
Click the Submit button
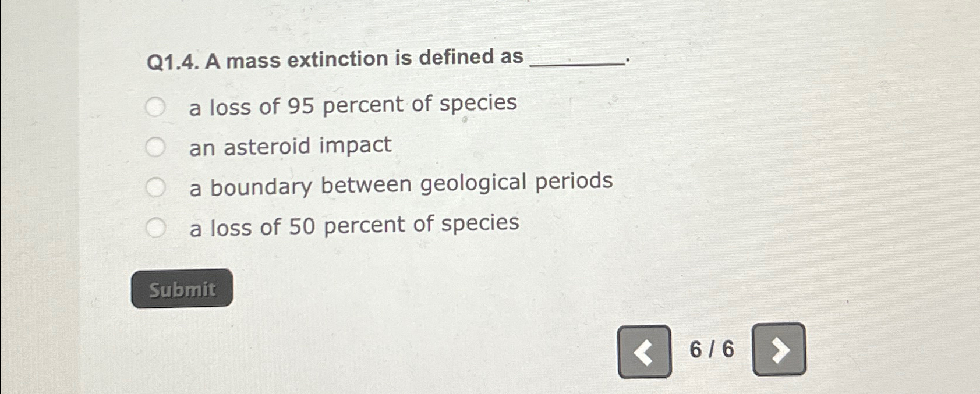coord(182,288)
